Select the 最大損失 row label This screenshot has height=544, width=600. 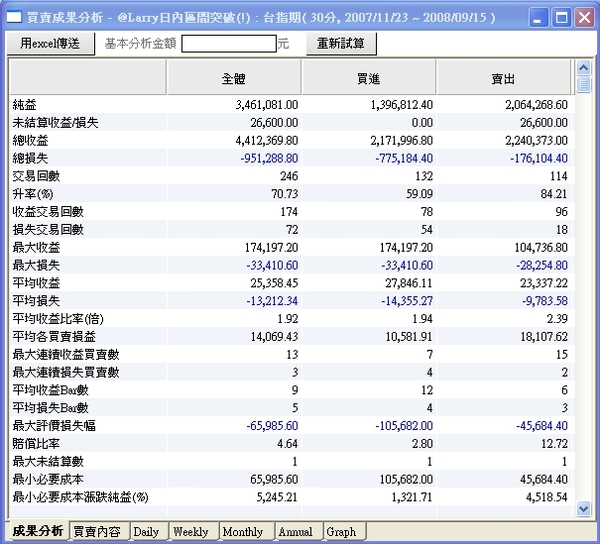click(36, 265)
